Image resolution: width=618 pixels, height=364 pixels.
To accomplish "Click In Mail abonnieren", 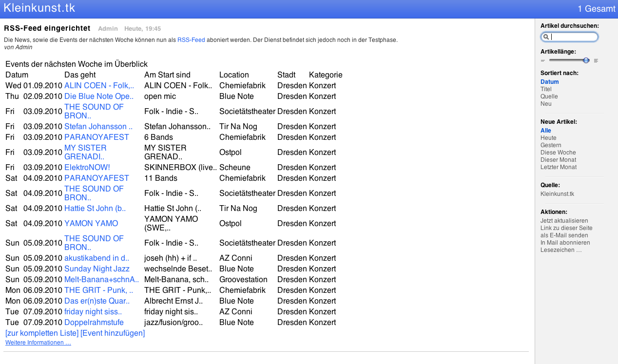I will click(565, 243).
